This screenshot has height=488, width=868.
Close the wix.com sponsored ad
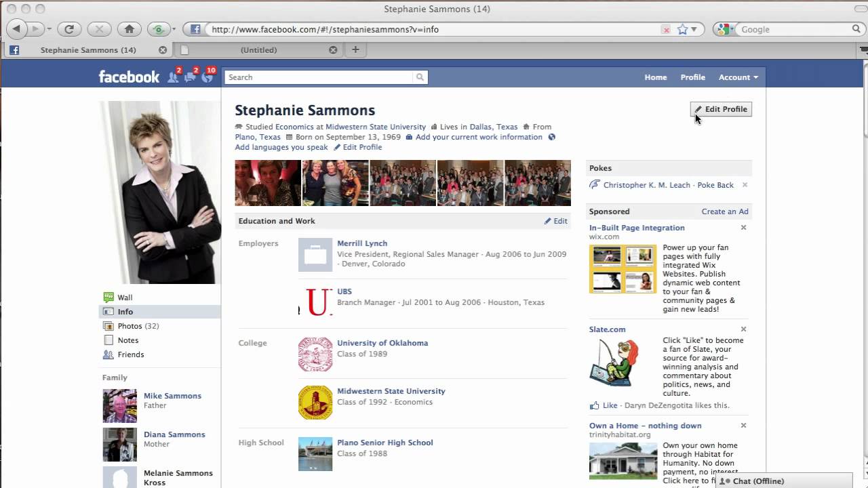point(743,228)
